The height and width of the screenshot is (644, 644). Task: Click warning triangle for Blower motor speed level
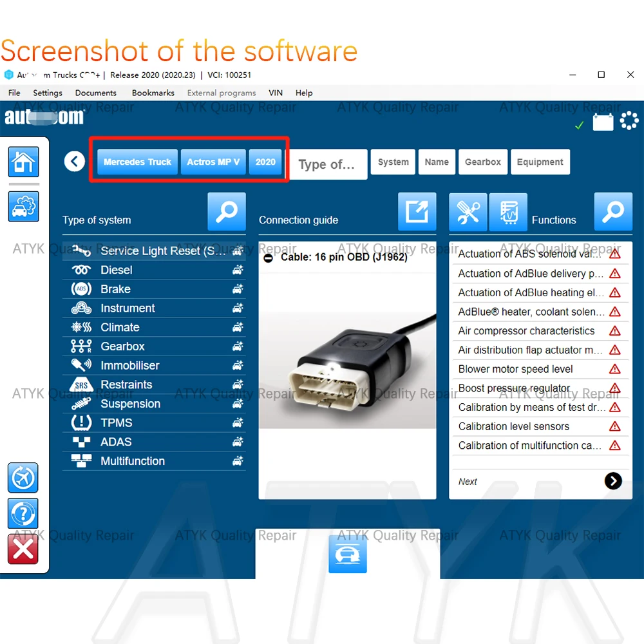[615, 369]
